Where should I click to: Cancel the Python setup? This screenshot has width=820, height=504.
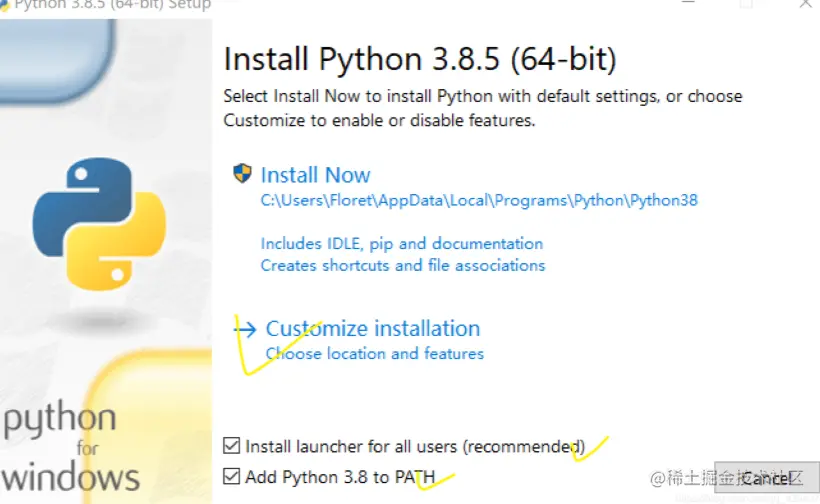click(x=766, y=477)
